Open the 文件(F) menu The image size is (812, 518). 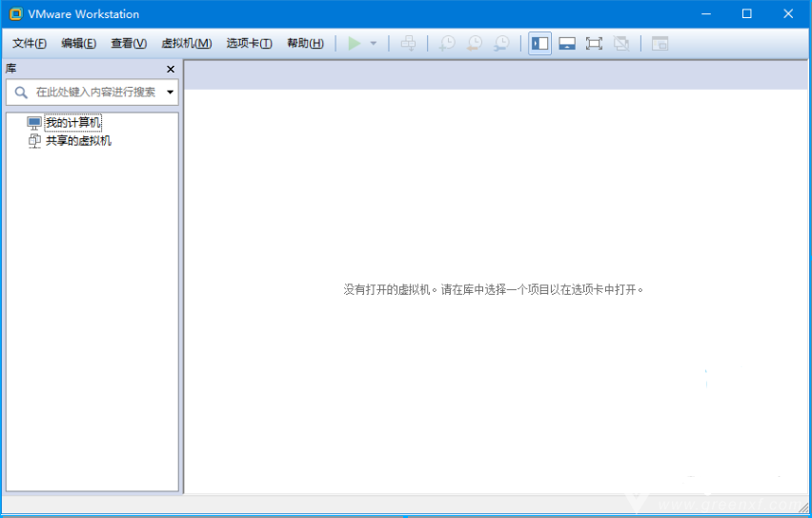tap(30, 44)
